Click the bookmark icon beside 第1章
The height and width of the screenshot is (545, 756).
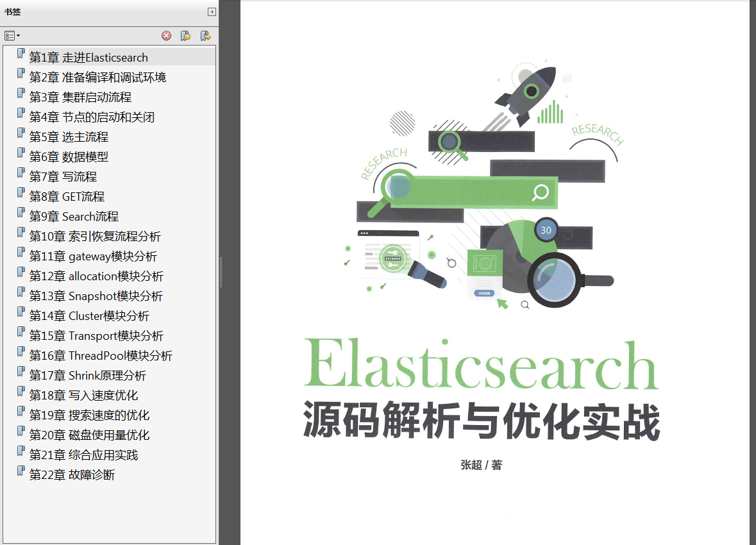tap(21, 53)
